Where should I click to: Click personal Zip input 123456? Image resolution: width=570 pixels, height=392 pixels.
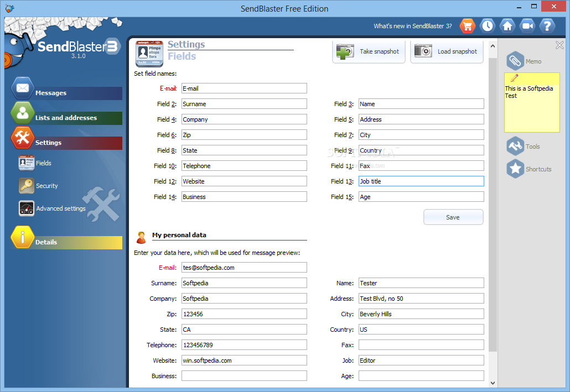pos(244,314)
